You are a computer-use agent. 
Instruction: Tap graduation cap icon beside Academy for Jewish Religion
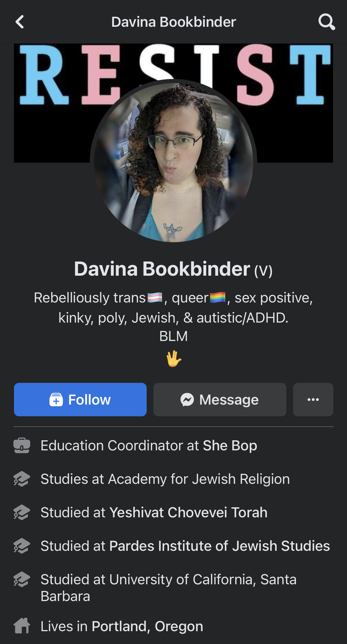pyautogui.click(x=22, y=479)
